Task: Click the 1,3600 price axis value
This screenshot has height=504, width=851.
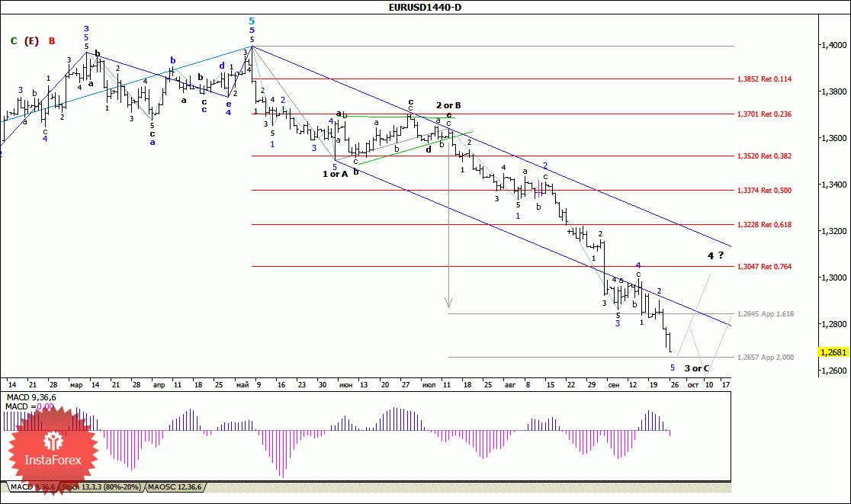Action: tap(834, 138)
